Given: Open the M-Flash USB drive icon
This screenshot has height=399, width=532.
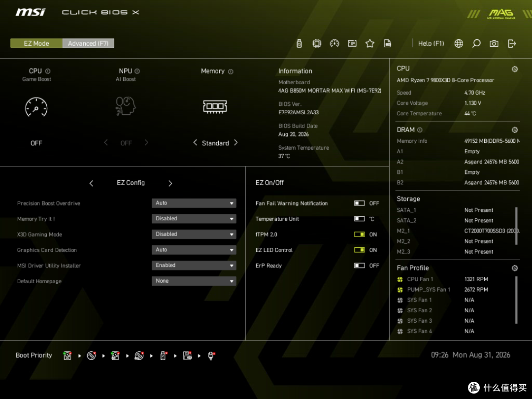Looking at the screenshot, I should (299, 43).
